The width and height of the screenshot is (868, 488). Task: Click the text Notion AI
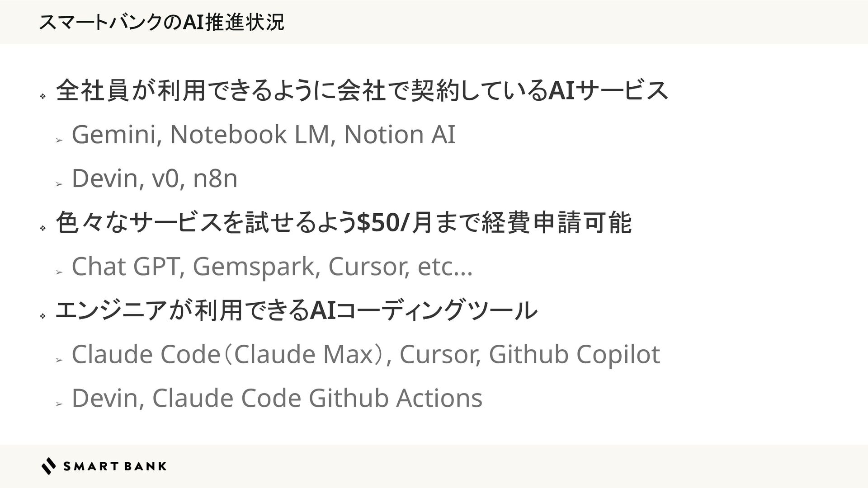tap(400, 135)
